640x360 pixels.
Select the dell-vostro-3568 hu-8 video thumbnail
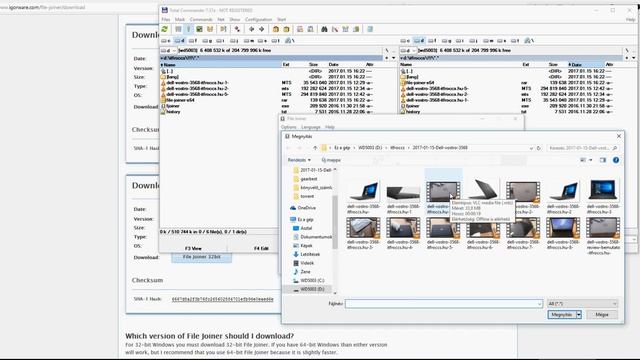pyautogui.click(x=563, y=233)
